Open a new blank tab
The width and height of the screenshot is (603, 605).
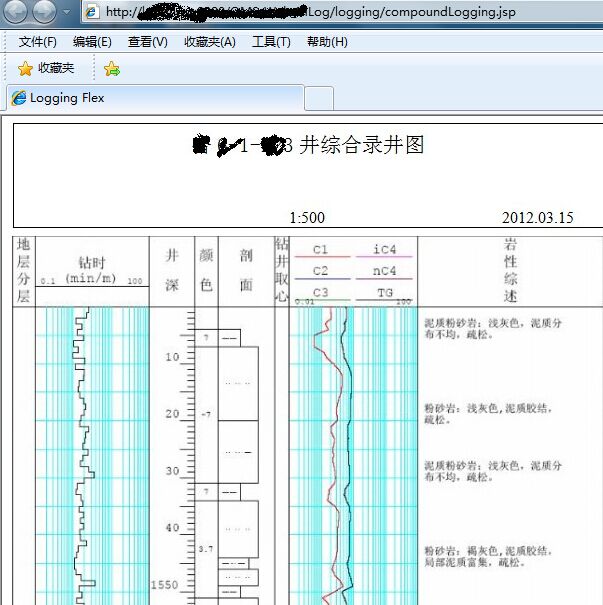(318, 98)
